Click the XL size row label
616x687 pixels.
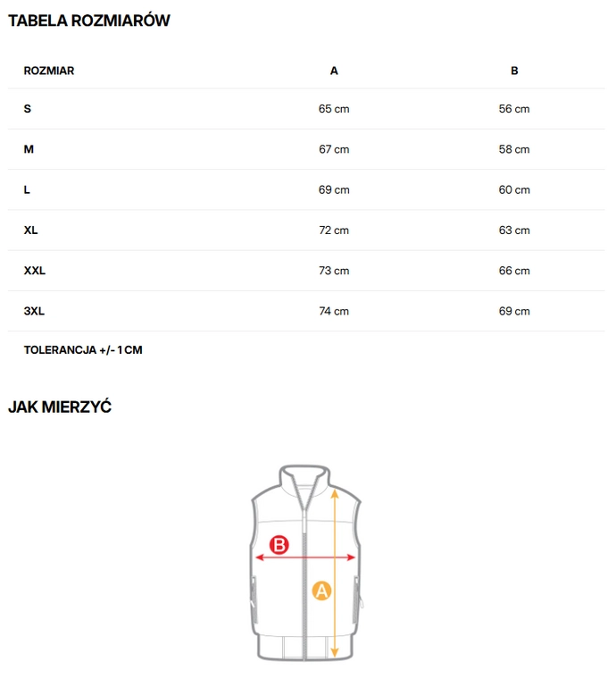(31, 230)
